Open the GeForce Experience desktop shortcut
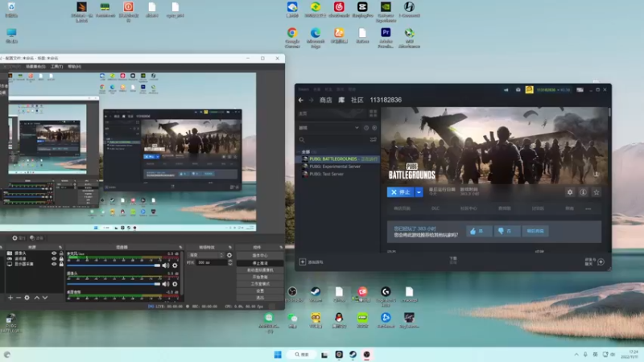 [386, 11]
